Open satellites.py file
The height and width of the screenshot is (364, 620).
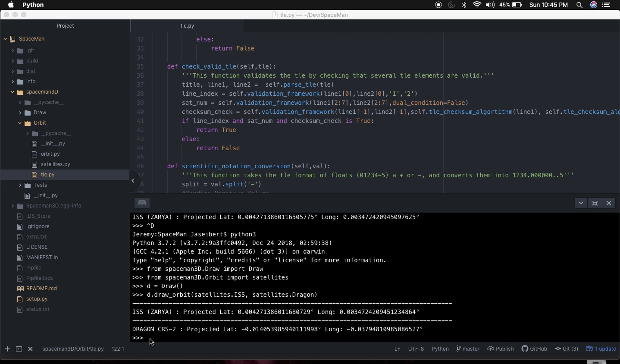tap(56, 164)
